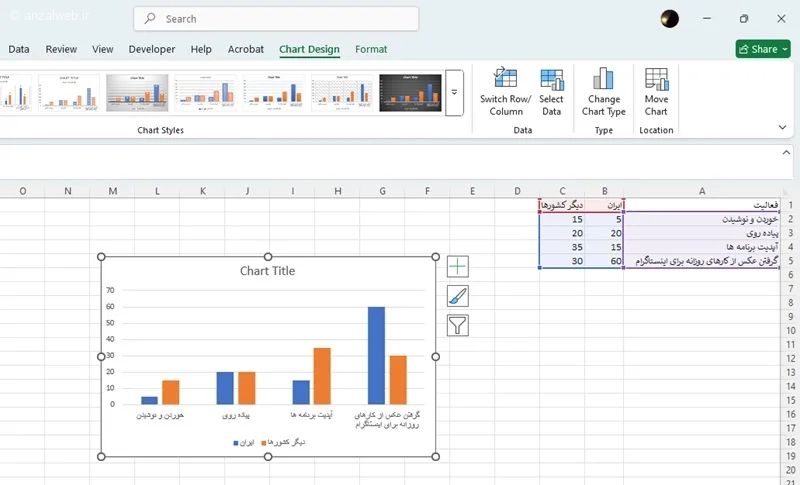Click the user account profile picture

coord(670,19)
